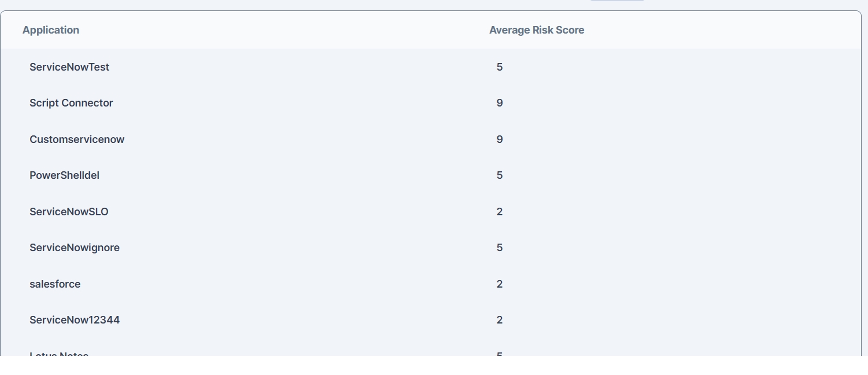
Task: Select the Script Connector application row
Action: pos(71,103)
